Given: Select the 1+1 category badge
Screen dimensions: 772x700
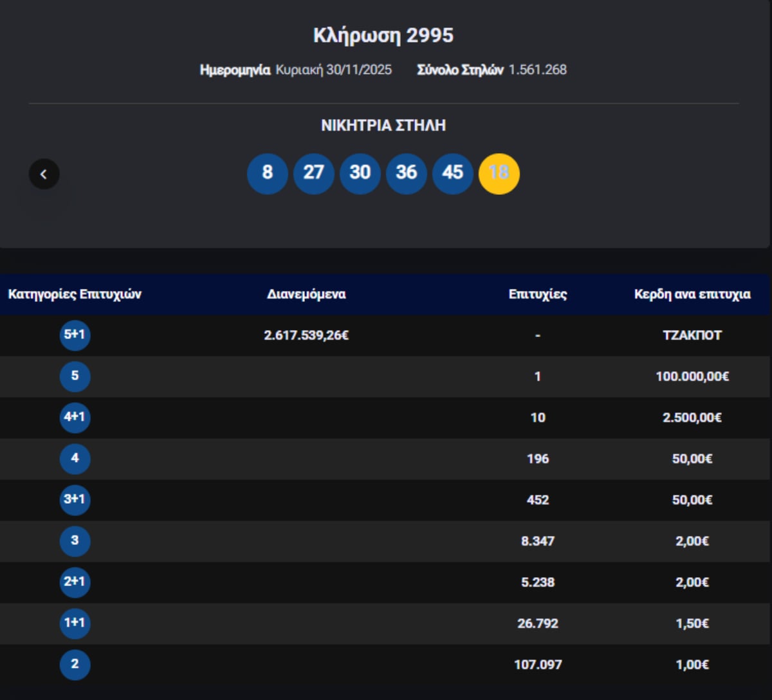Looking at the screenshot, I should [x=75, y=623].
